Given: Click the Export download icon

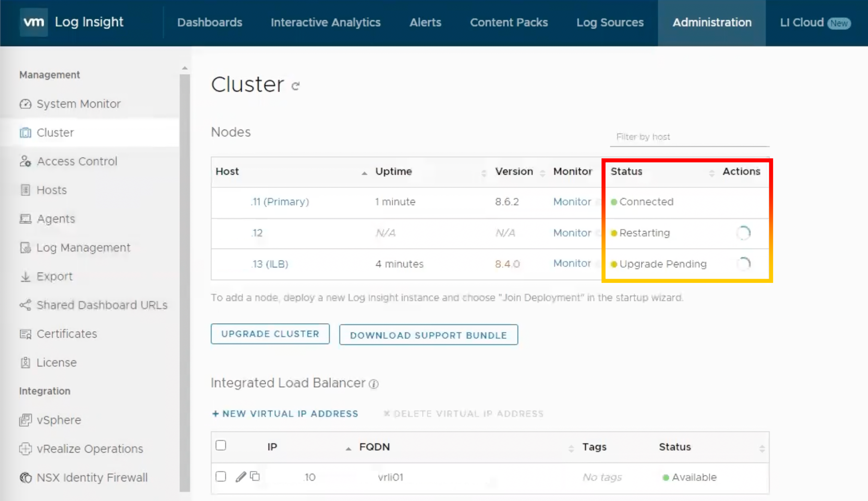Looking at the screenshot, I should [26, 276].
